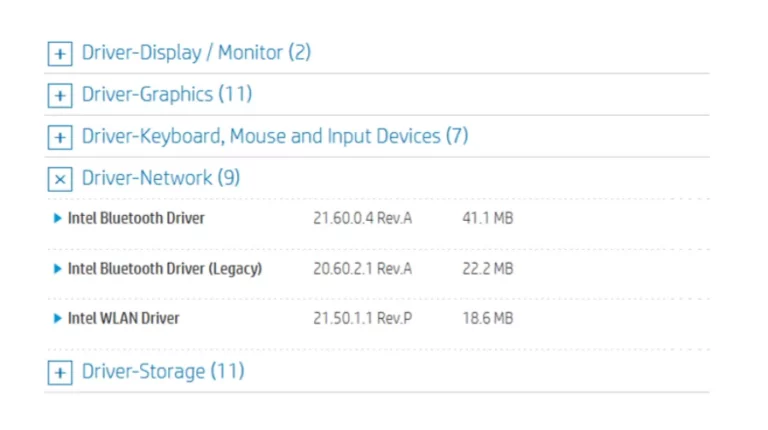This screenshot has height=430, width=768.
Task: Expand Driver-Graphics plus icon
Action: [60, 96]
